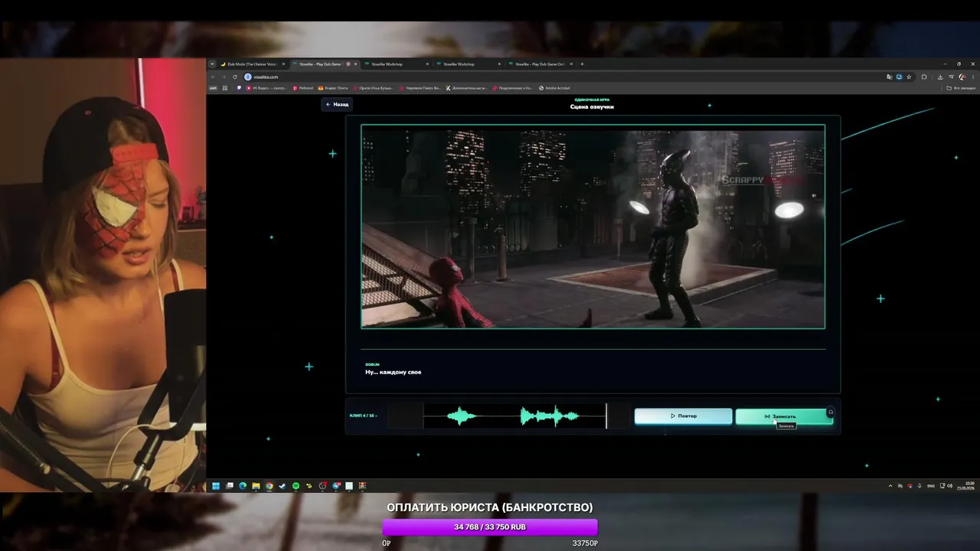980x551 pixels.
Task: Click the taskbar volume icon
Action: click(x=950, y=486)
